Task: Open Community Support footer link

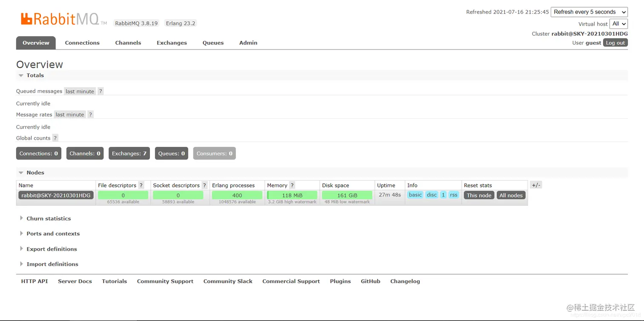Action: [165, 281]
